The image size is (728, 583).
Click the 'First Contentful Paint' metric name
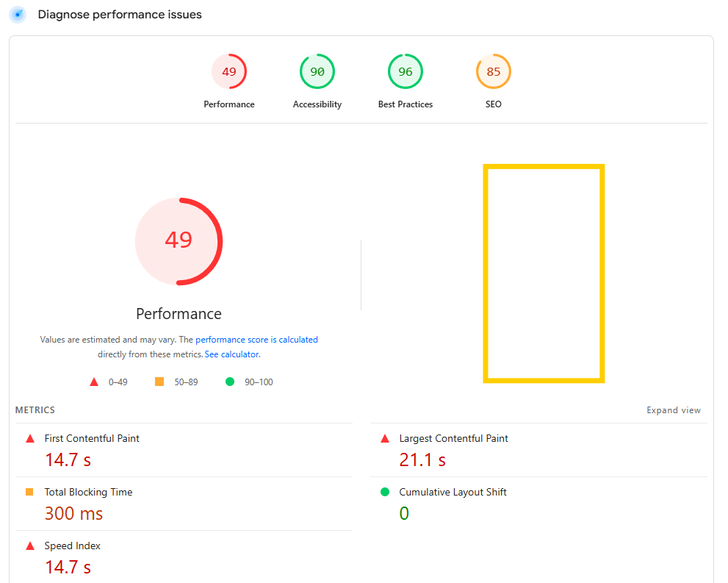92,438
